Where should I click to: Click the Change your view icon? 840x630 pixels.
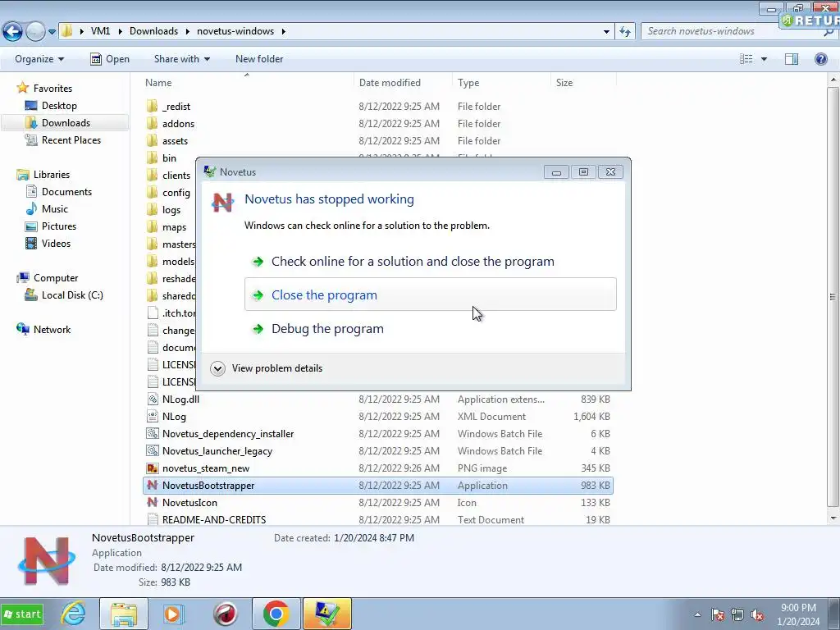(x=746, y=59)
